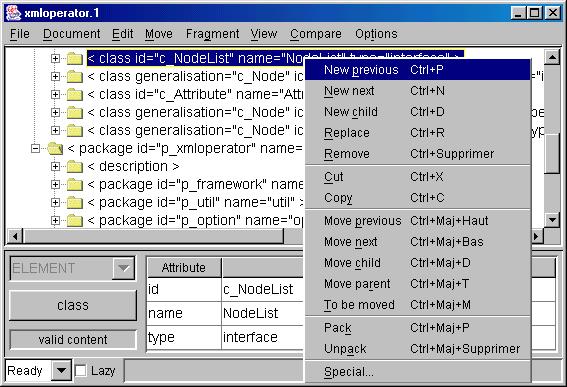Open the Fragment menu
567x387 pixels.
coord(212,34)
